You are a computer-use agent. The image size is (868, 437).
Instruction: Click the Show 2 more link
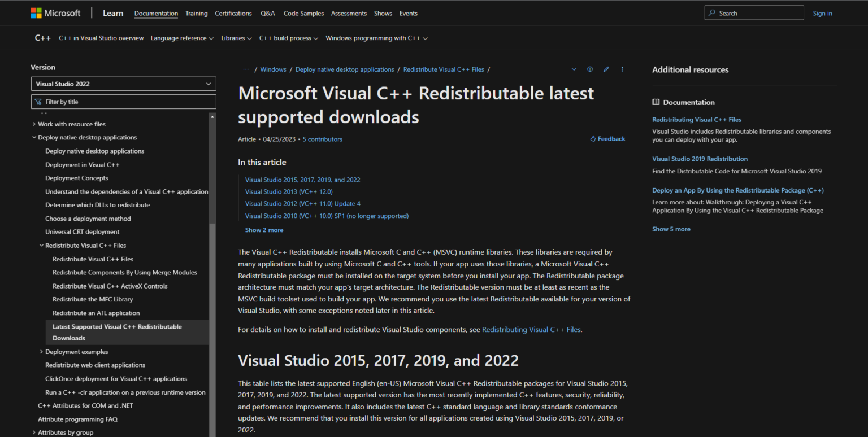264,230
